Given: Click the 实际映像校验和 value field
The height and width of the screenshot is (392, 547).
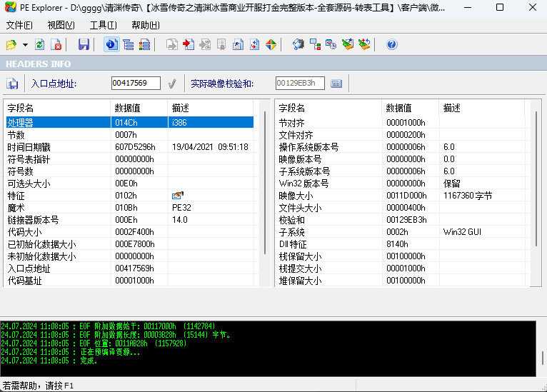Looking at the screenshot, I should [x=300, y=84].
